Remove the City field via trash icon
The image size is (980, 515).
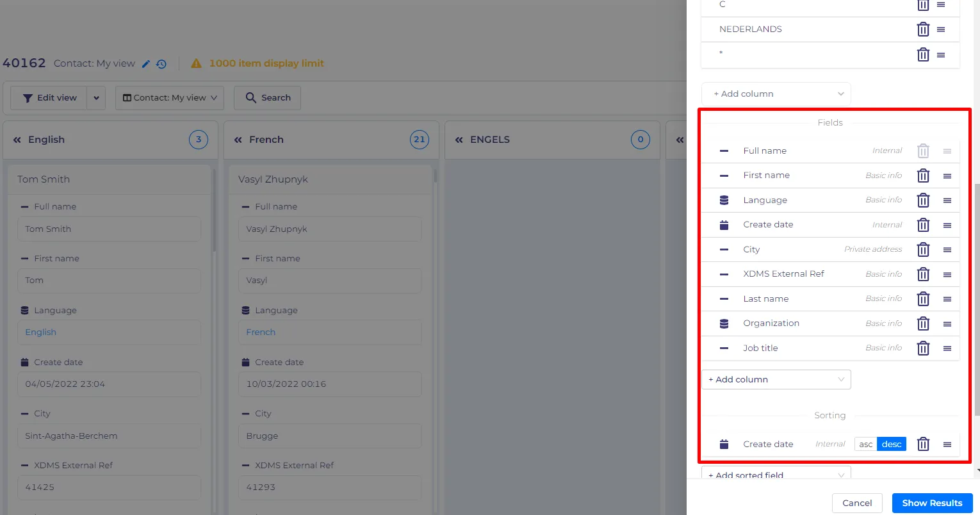click(923, 250)
